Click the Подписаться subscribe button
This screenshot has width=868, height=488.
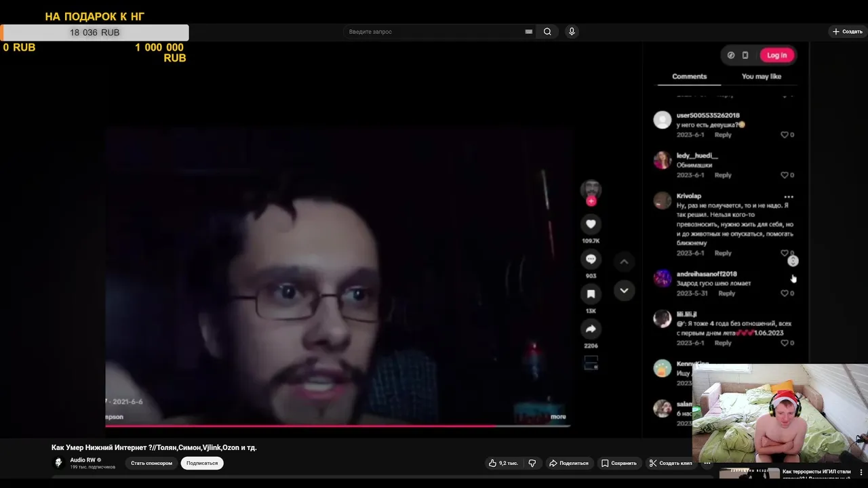tap(202, 463)
